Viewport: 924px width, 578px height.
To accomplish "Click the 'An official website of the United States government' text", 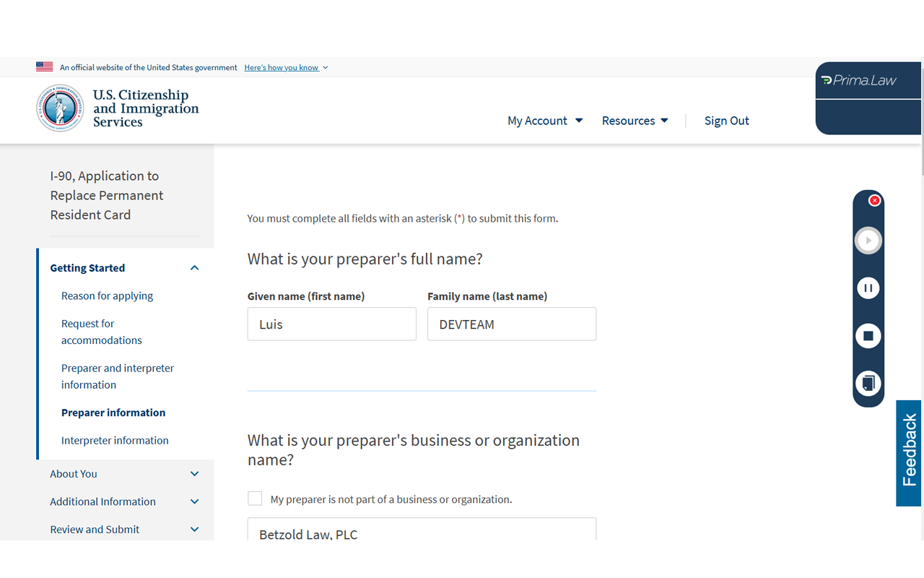I will [148, 67].
